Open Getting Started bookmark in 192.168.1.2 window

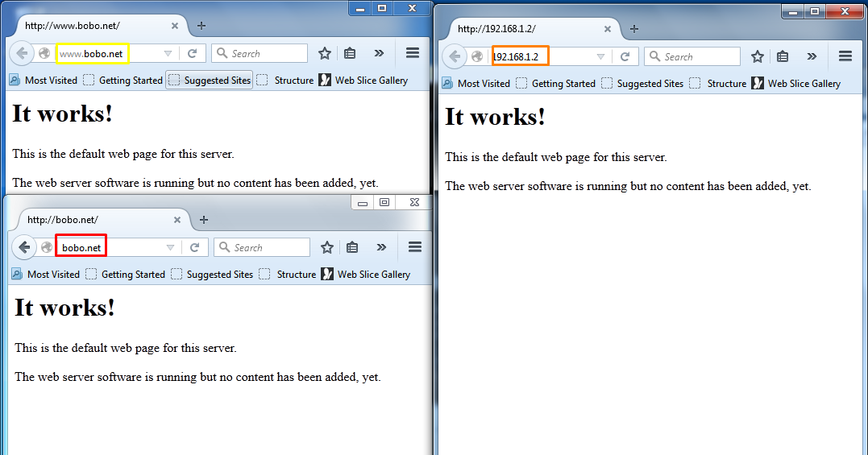point(556,84)
